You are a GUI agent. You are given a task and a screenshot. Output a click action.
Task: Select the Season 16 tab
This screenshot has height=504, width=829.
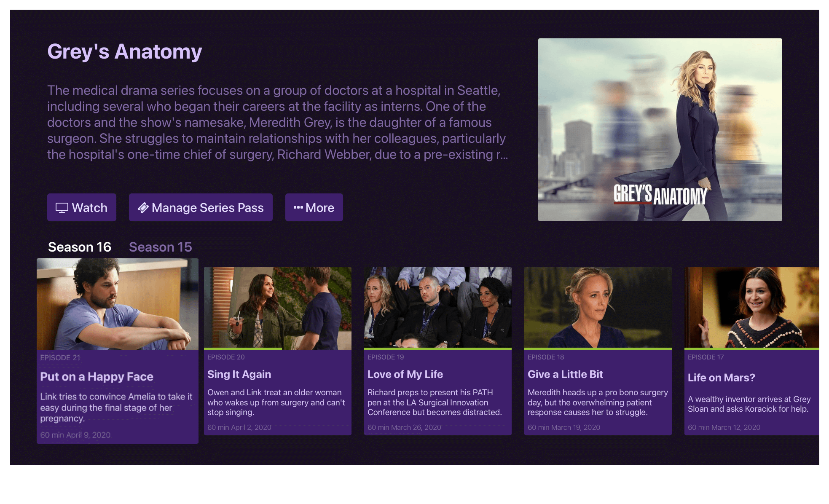(x=80, y=247)
